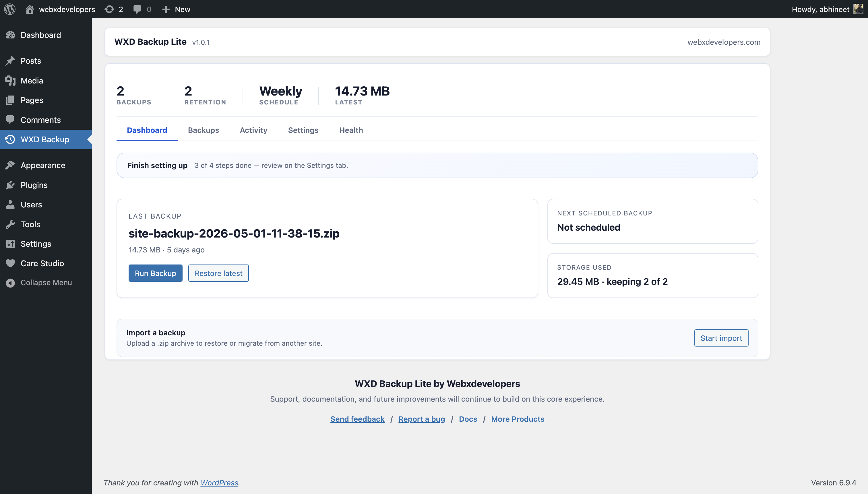Click the Care Studio heart icon

10,263
